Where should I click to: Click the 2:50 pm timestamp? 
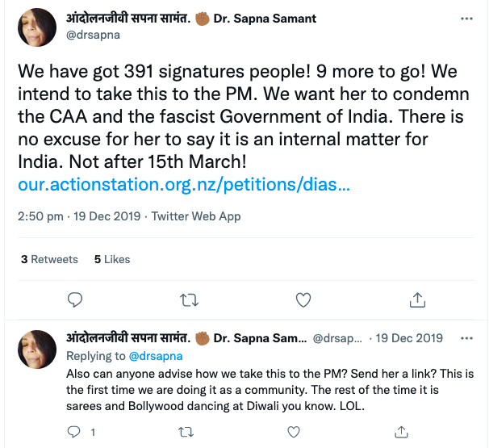(40, 216)
